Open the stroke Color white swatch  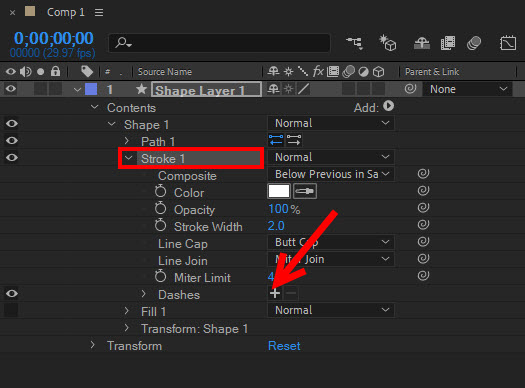coord(279,191)
